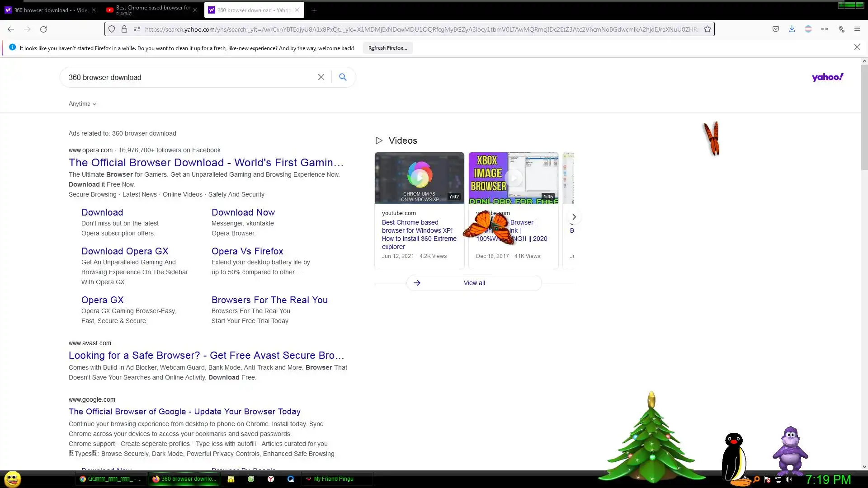
Task: Click the Pocket save icon in toolbar
Action: (775, 29)
